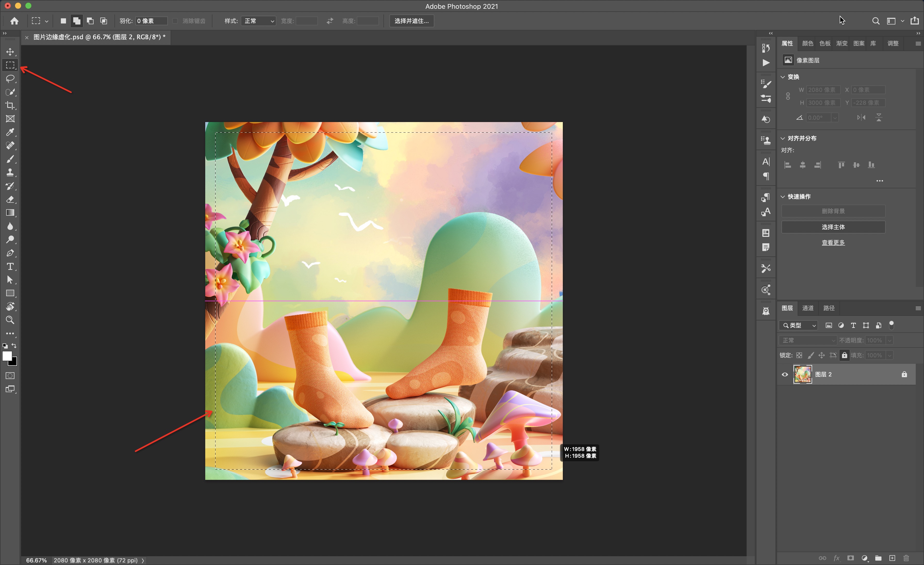Select the Crop tool
The height and width of the screenshot is (565, 924).
click(x=10, y=106)
